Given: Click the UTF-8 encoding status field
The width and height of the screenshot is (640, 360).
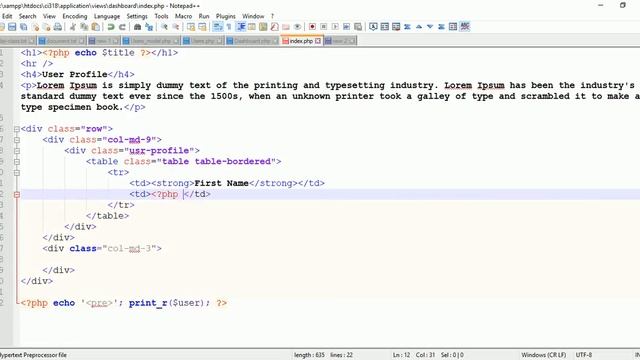Looking at the screenshot, I should (584, 355).
